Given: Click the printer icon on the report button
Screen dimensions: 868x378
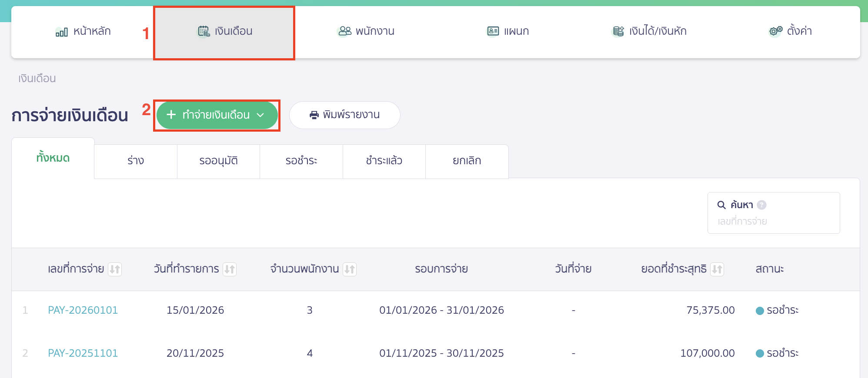Looking at the screenshot, I should point(314,115).
